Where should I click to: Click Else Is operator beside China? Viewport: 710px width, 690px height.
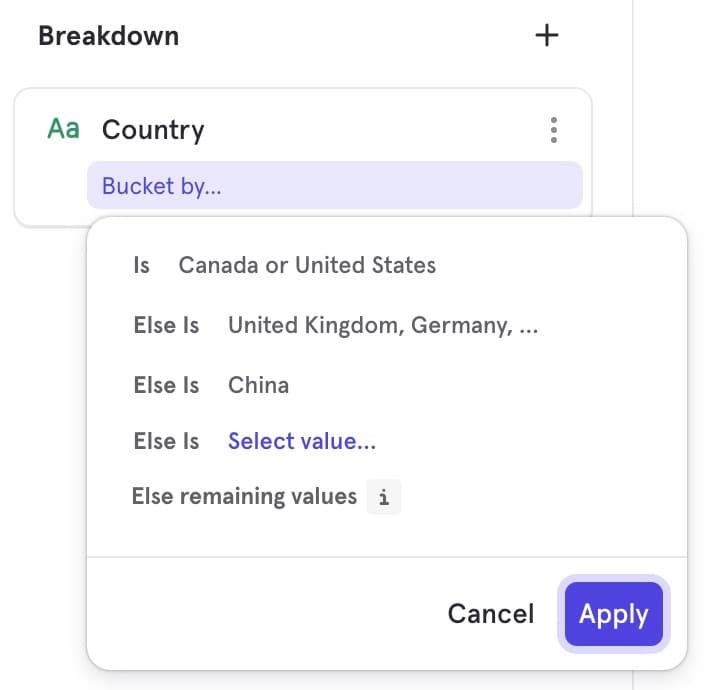click(x=166, y=385)
